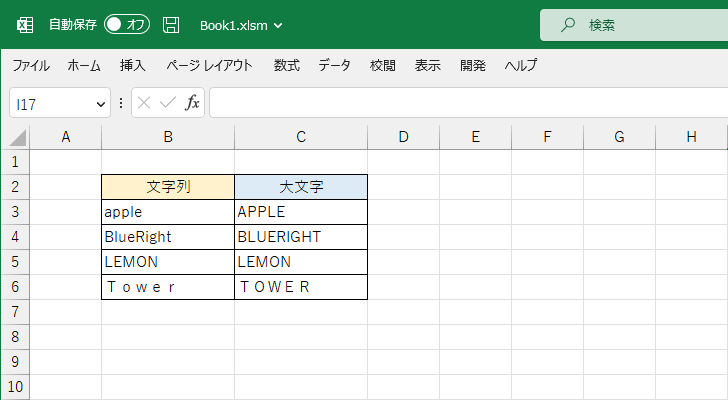Select row 1 header
The image size is (728, 400).
pyautogui.click(x=15, y=162)
